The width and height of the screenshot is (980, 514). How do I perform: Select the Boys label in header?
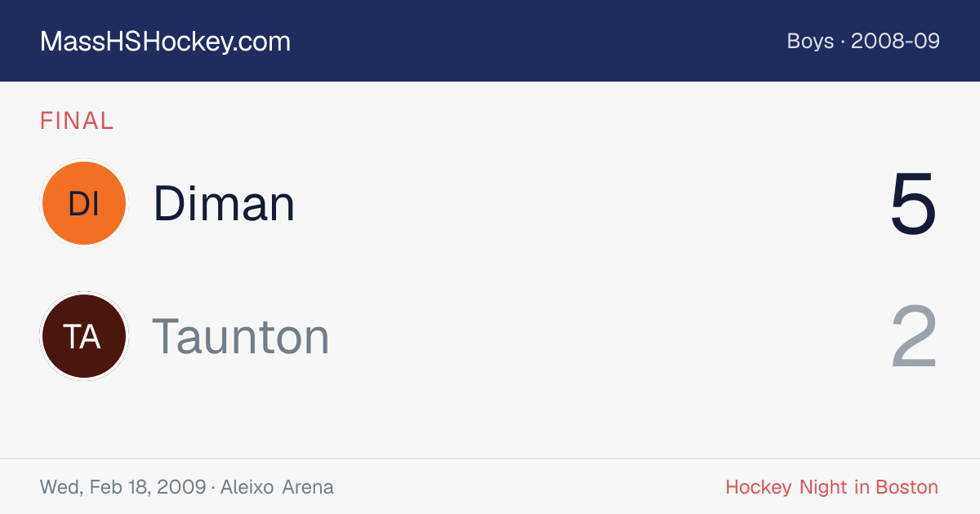tap(810, 41)
